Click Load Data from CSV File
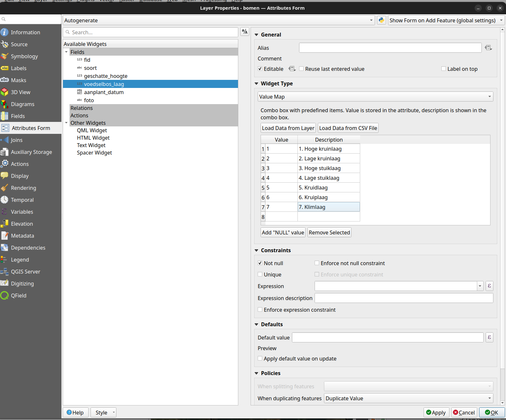506x420 pixels. tap(348, 128)
